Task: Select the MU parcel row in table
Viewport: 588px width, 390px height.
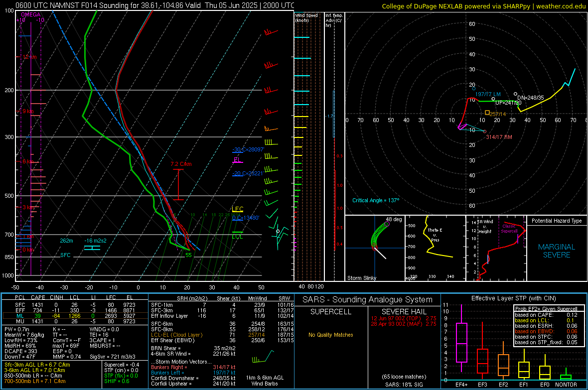Action: coord(75,321)
